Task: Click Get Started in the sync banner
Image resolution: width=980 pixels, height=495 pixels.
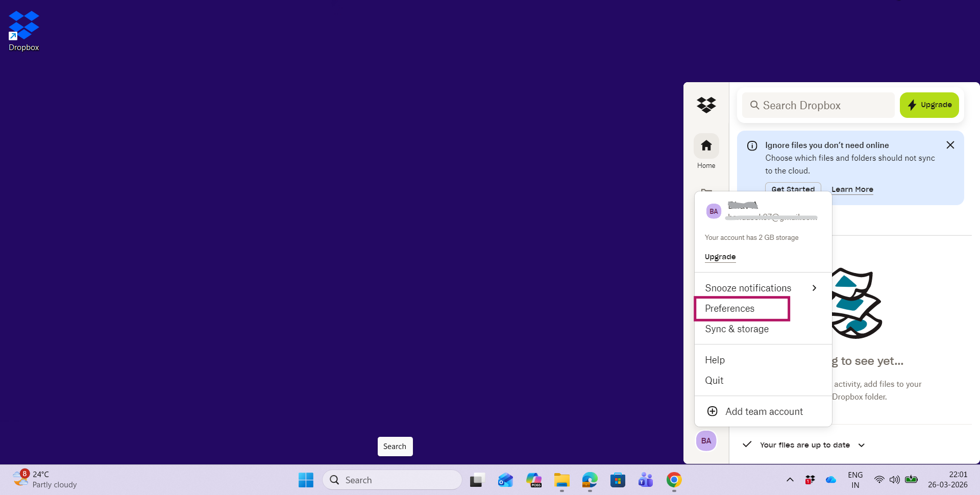Action: click(793, 189)
